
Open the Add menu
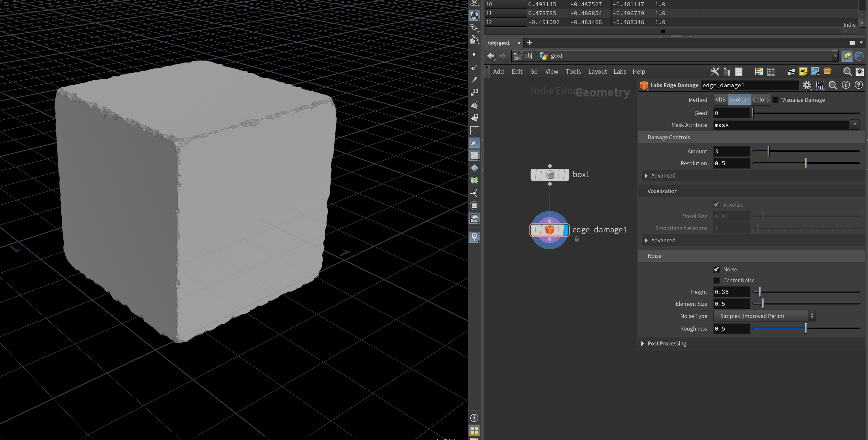[498, 71]
